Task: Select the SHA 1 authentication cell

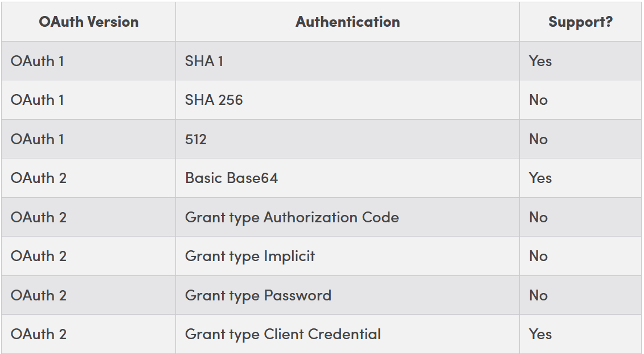Action: click(204, 61)
